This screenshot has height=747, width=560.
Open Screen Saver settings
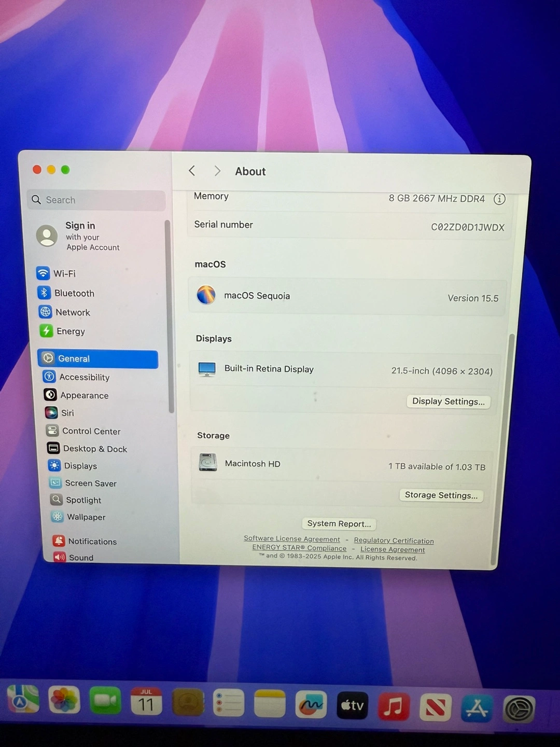pos(83,483)
